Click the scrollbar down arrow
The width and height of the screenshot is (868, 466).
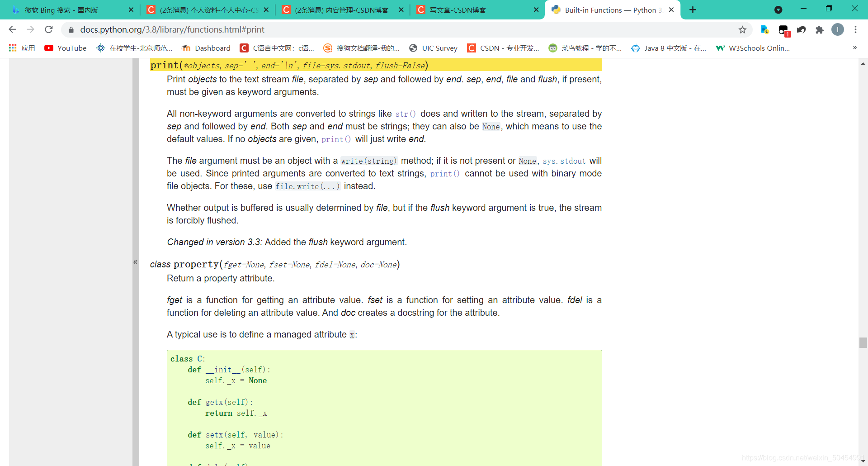[863, 461]
